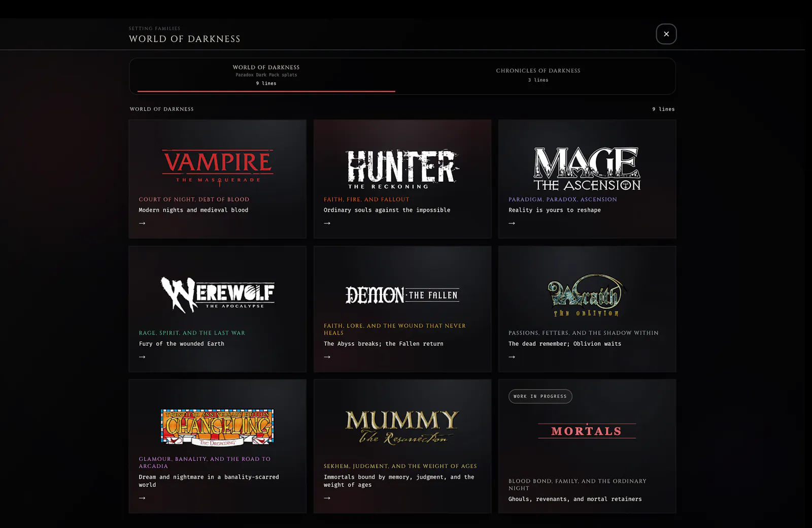Click the 'World of Darkness' dialog title
Image resolution: width=812 pixels, height=528 pixels.
click(185, 39)
